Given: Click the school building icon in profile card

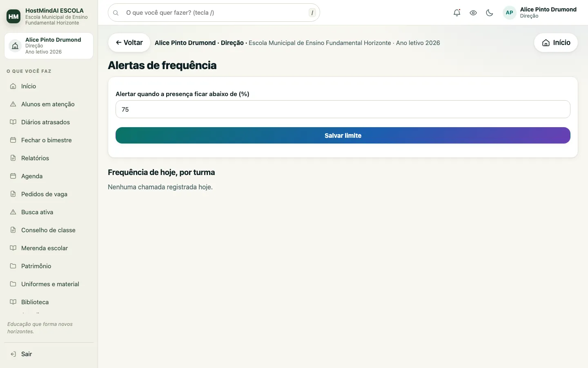Looking at the screenshot, I should pos(15,46).
